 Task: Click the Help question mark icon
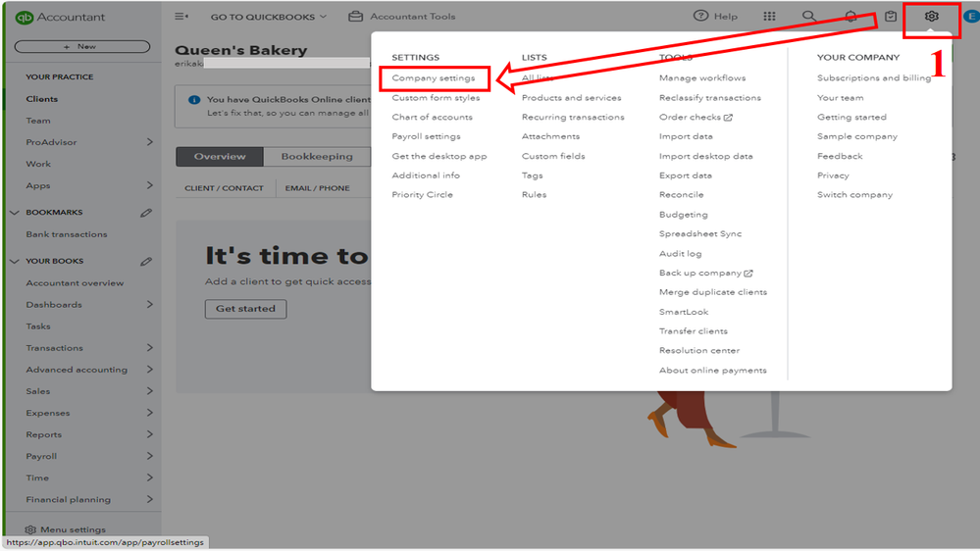(x=700, y=16)
